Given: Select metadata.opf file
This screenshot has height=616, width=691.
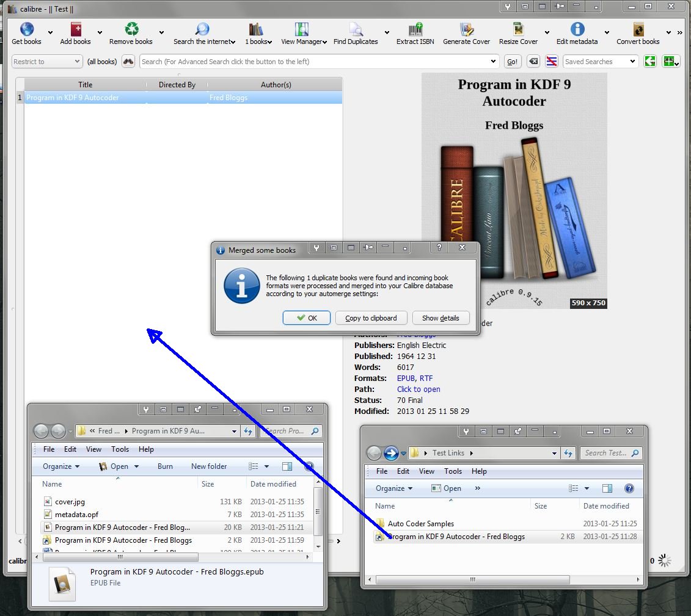Looking at the screenshot, I should 76,514.
